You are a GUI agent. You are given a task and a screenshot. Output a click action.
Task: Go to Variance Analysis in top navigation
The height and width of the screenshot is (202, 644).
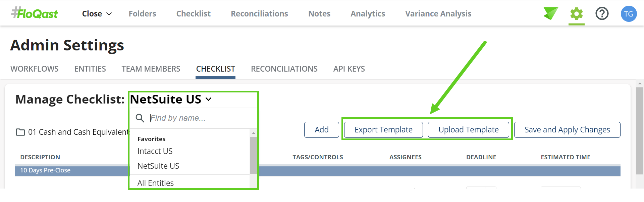point(438,14)
